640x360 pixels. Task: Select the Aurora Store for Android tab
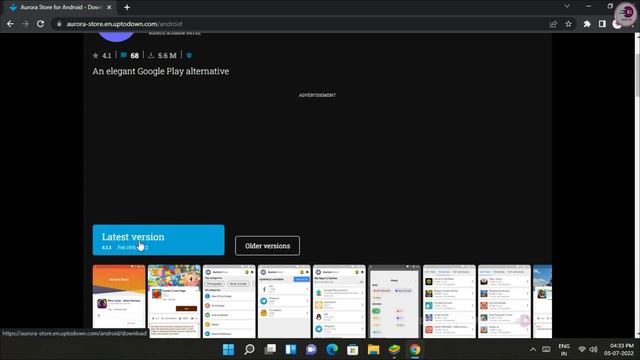60,7
